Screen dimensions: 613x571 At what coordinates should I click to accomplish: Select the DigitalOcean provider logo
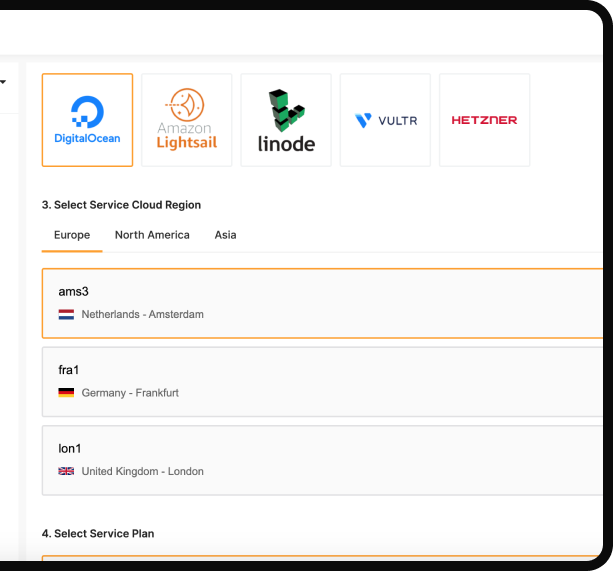pyautogui.click(x=87, y=120)
